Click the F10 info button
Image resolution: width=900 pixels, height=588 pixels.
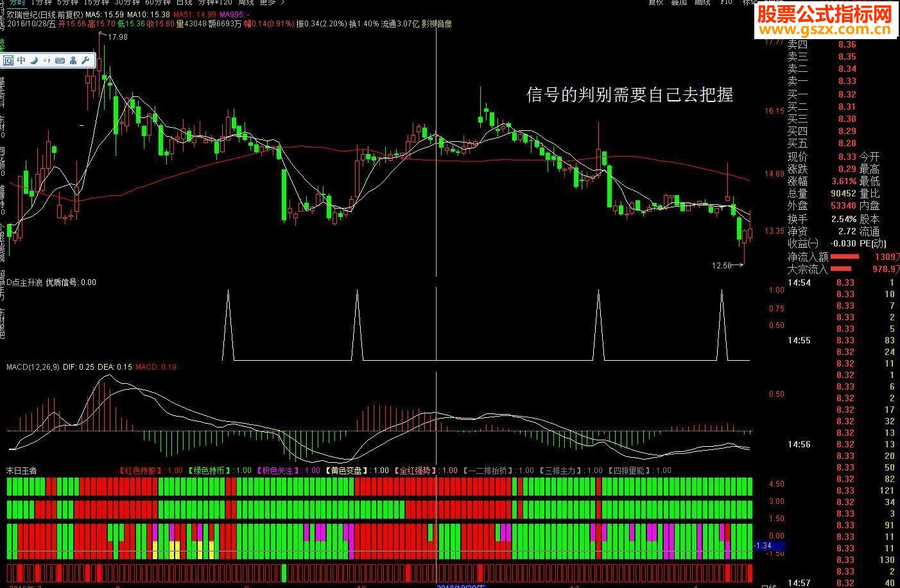(x=726, y=3)
